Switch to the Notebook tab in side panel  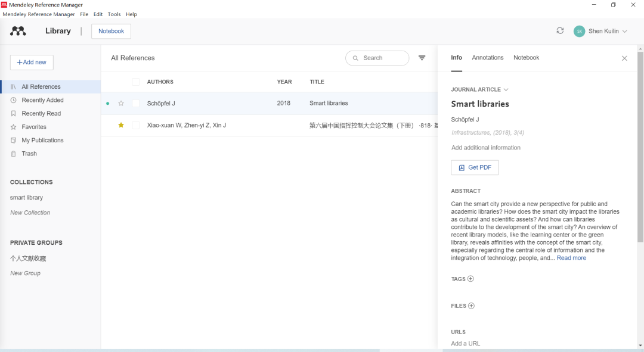[x=526, y=57]
